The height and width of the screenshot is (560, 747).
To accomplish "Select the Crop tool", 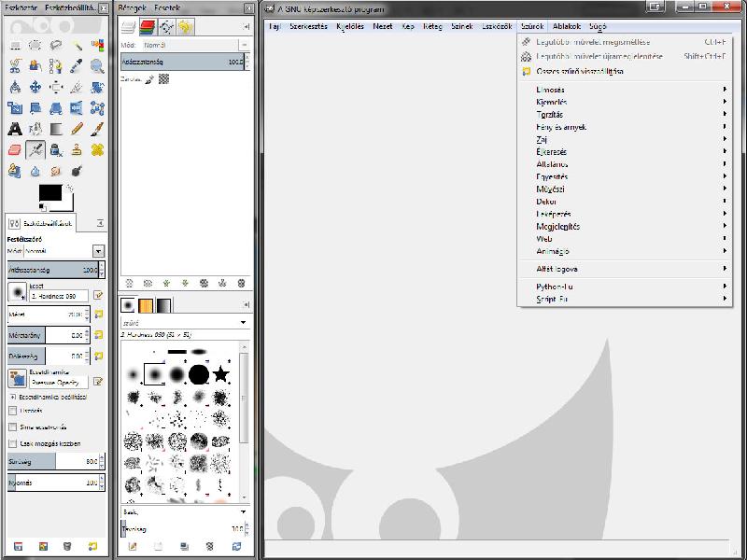I will click(x=77, y=87).
